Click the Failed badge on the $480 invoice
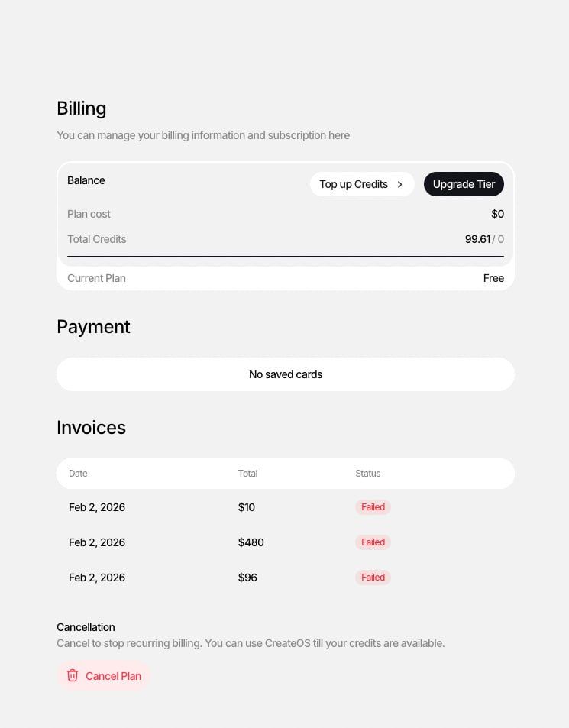This screenshot has height=728, width=569. [373, 542]
